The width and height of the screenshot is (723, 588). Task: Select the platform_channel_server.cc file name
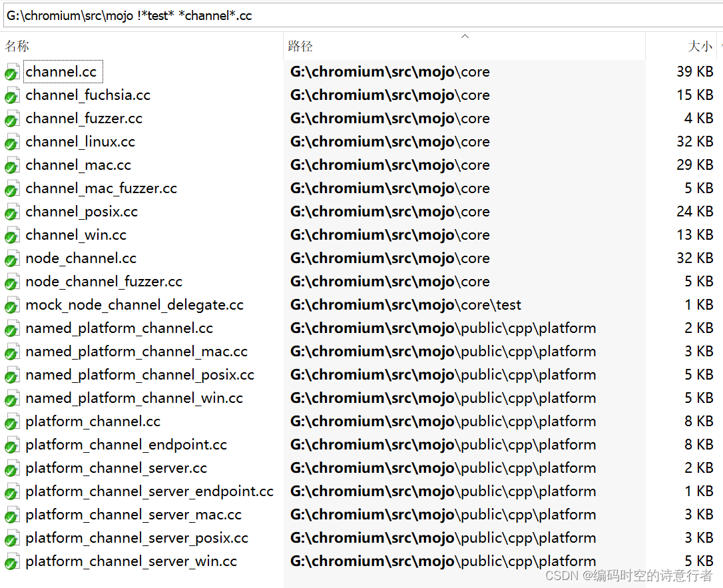117,467
